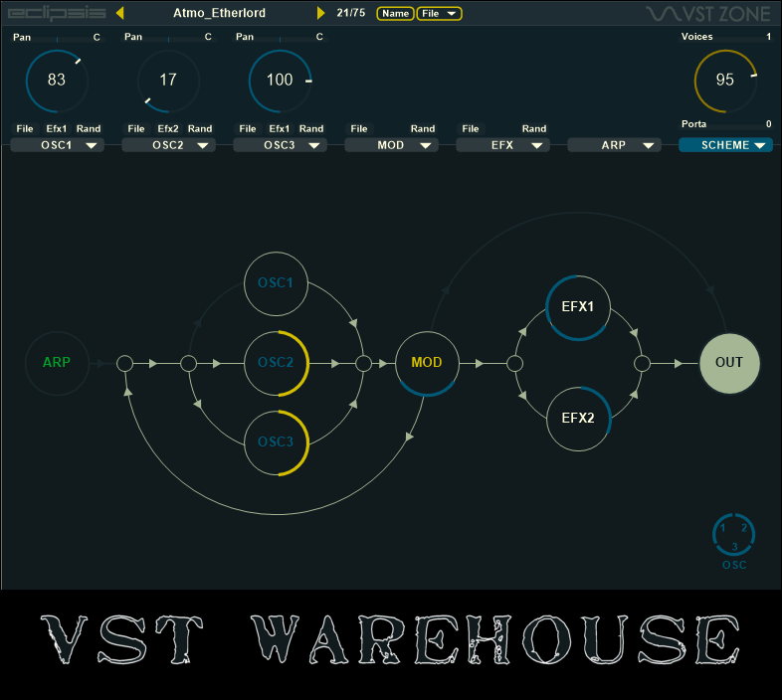Screen dimensions: 782x700
Task: Open the SCHEME tab dropdown
Action: tap(725, 145)
